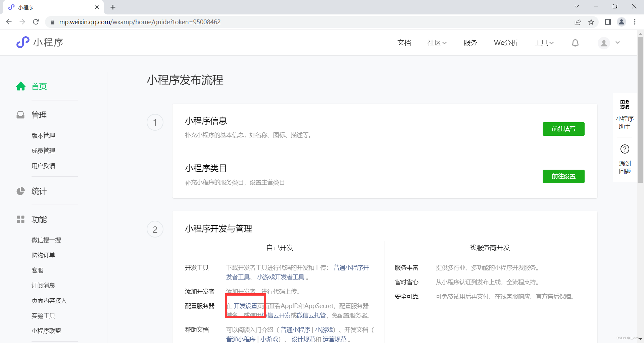Open the 社区 dropdown menu
This screenshot has height=343, width=644.
(x=437, y=43)
